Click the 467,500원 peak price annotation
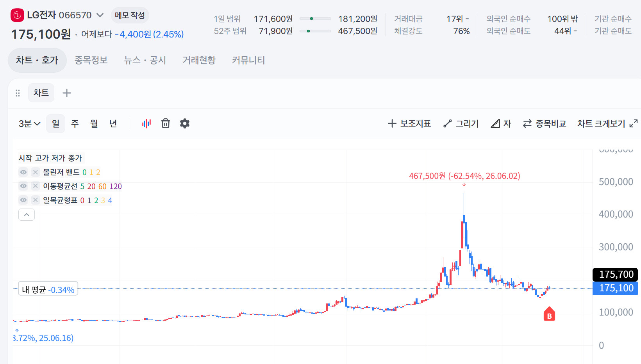This screenshot has height=364, width=641. [464, 176]
